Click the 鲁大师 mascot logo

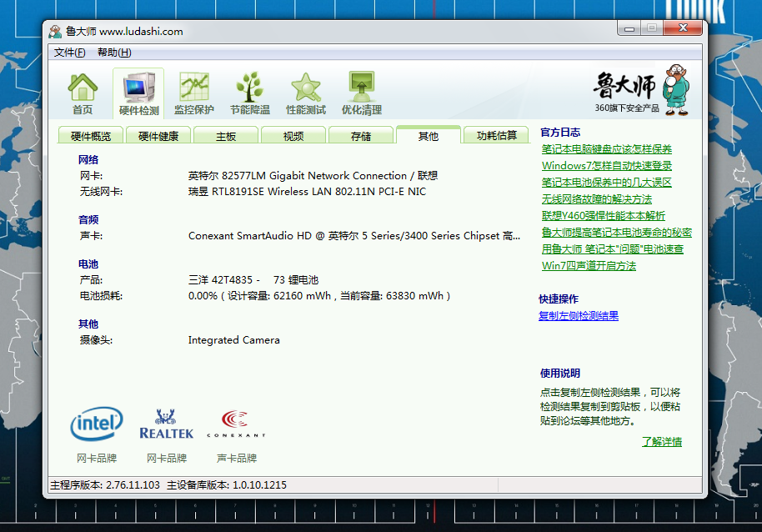[x=676, y=89]
